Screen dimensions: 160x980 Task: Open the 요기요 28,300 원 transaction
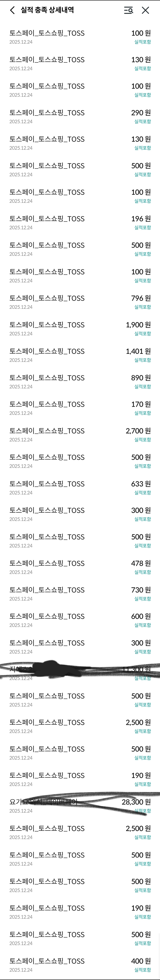80,806
